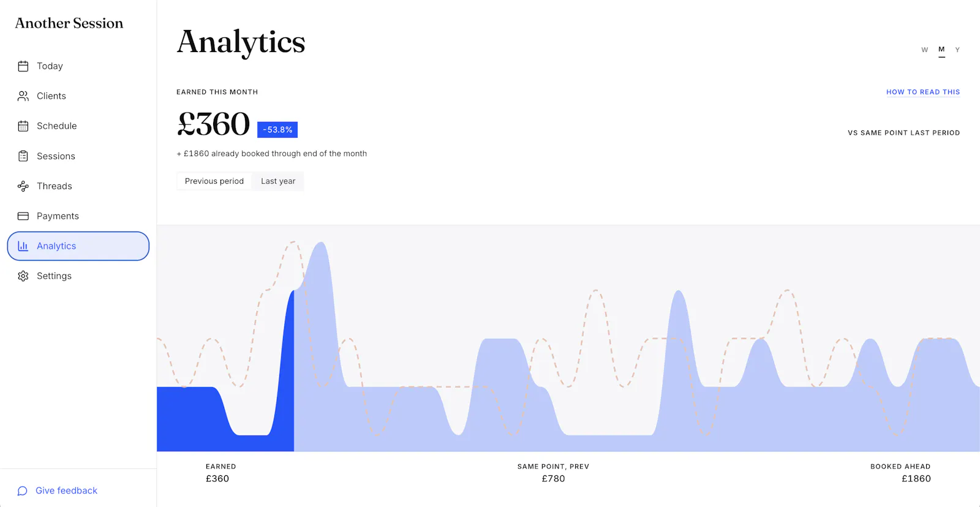Select the Y yearly range
980x507 pixels.
pyautogui.click(x=957, y=50)
